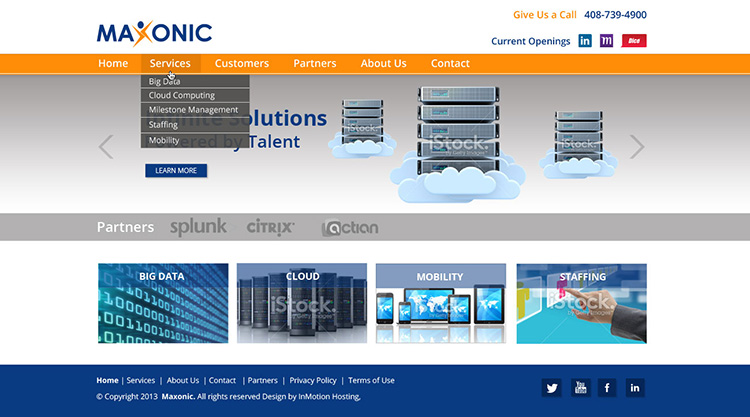Open the footer LinkedIn icon
The image size is (750, 417).
point(635,388)
